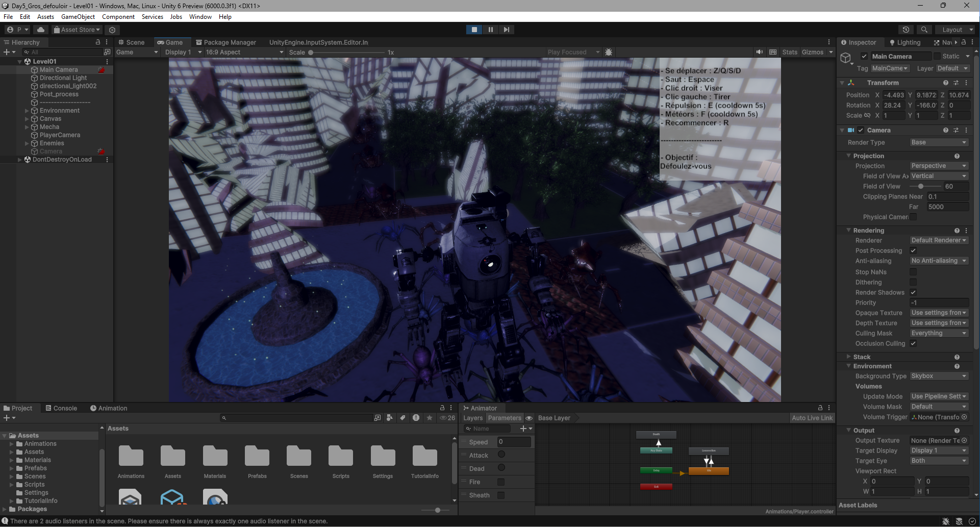Disable the Post Processing checkbox
Viewport: 980px width, 527px height.
[913, 250]
